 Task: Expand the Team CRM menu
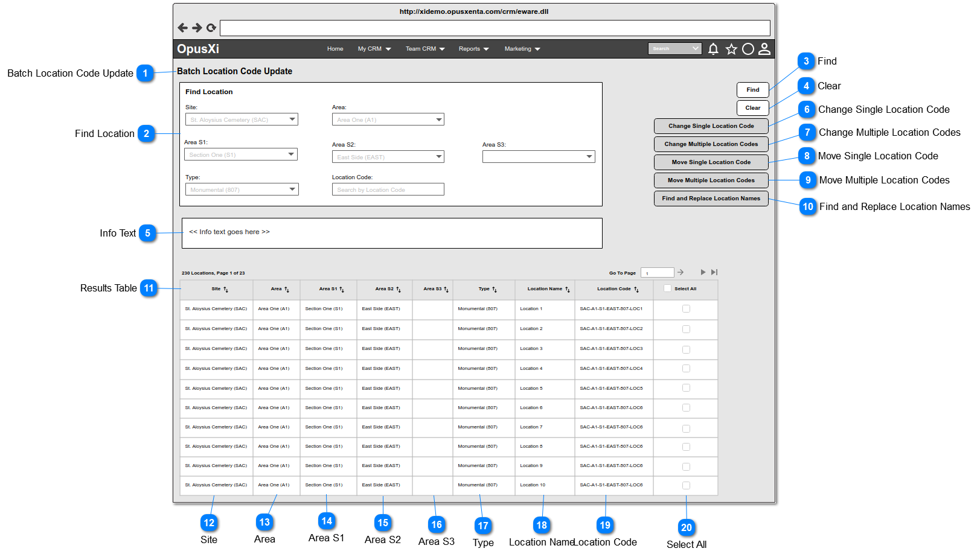(x=425, y=49)
